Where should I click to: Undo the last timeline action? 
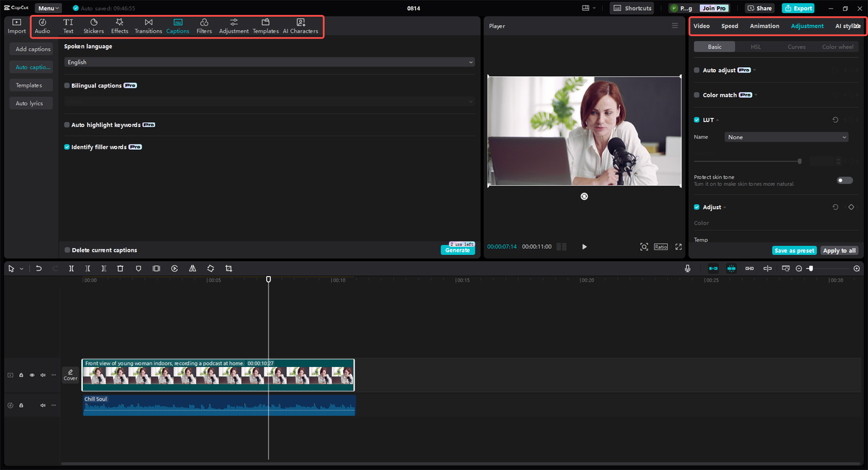tap(39, 269)
